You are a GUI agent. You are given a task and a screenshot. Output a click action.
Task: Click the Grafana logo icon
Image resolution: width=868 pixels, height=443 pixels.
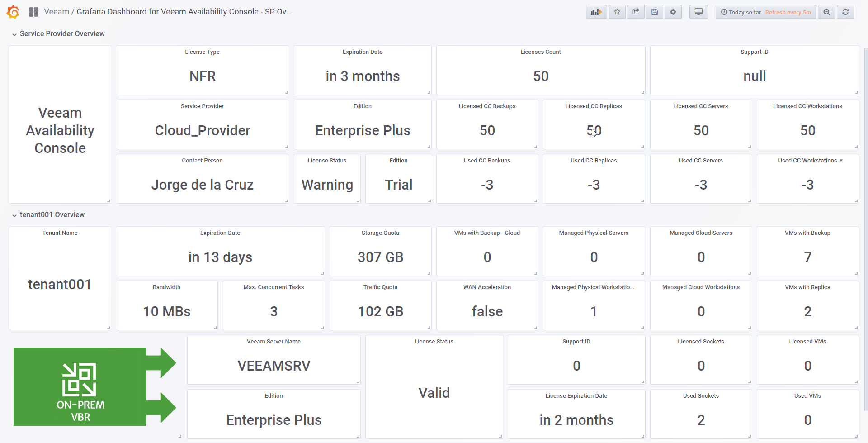tap(13, 12)
